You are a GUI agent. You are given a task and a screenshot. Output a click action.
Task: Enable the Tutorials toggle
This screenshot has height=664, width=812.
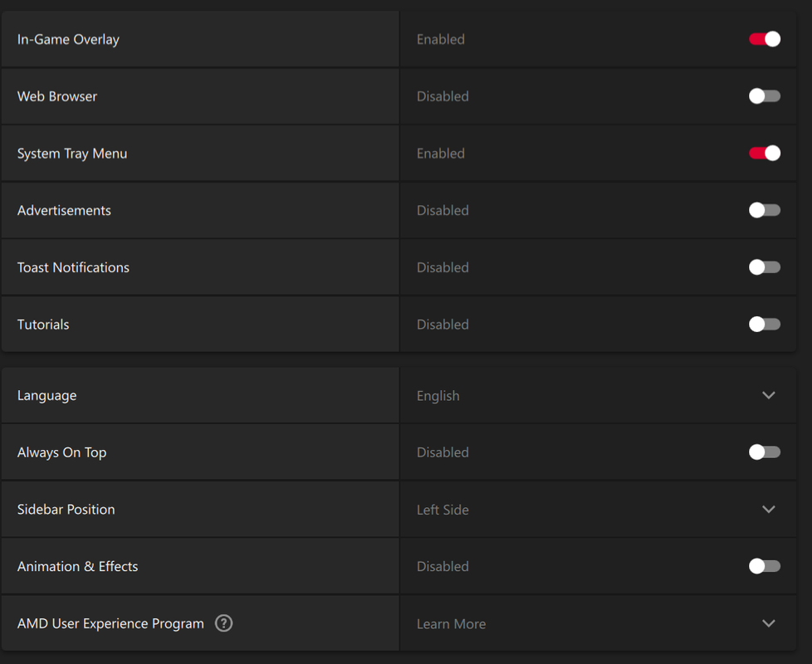point(765,325)
